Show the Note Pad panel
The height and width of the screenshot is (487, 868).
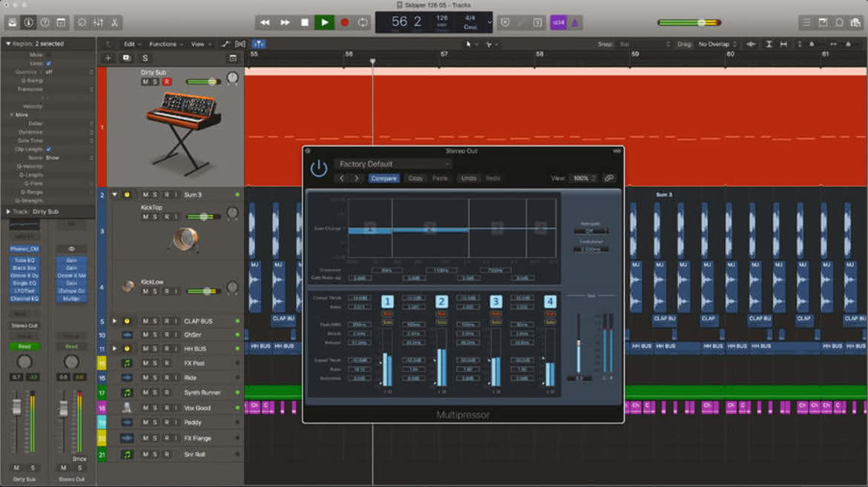coord(823,23)
